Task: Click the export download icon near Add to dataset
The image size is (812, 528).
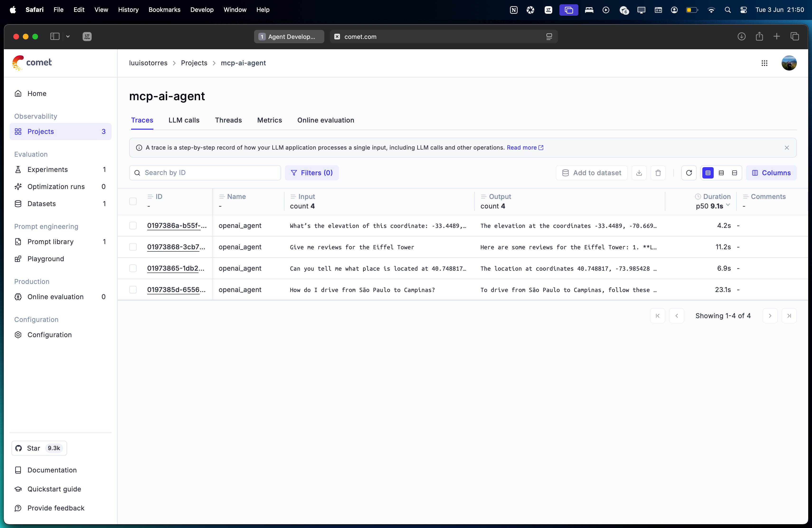Action: [x=639, y=173]
